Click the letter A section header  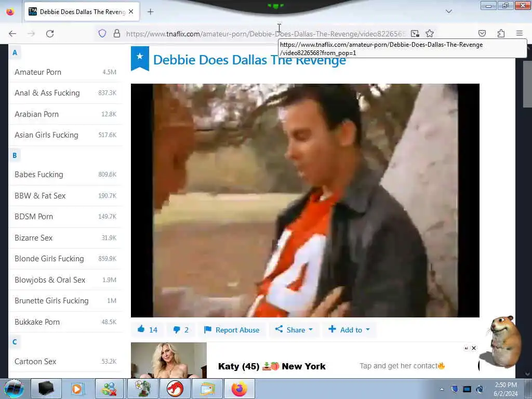tap(15, 52)
